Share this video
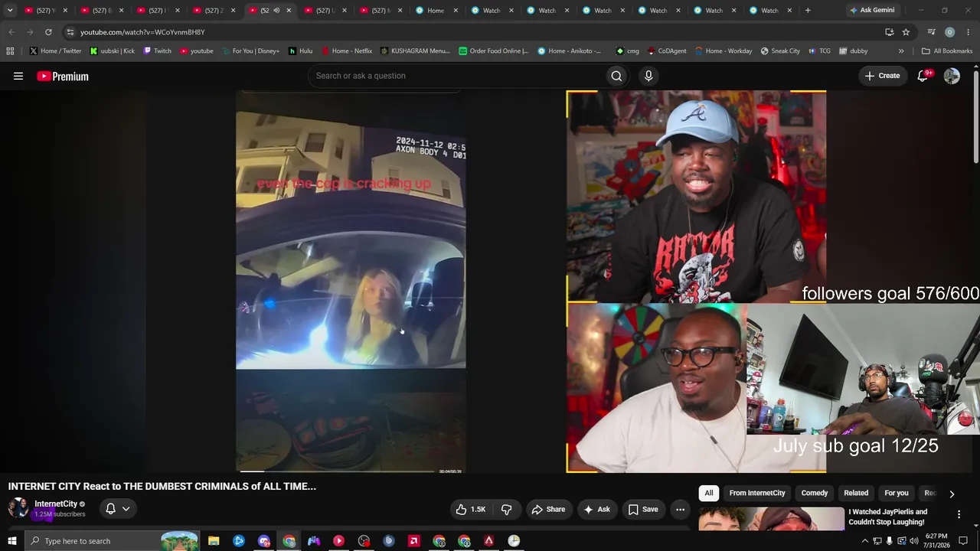 pos(548,509)
